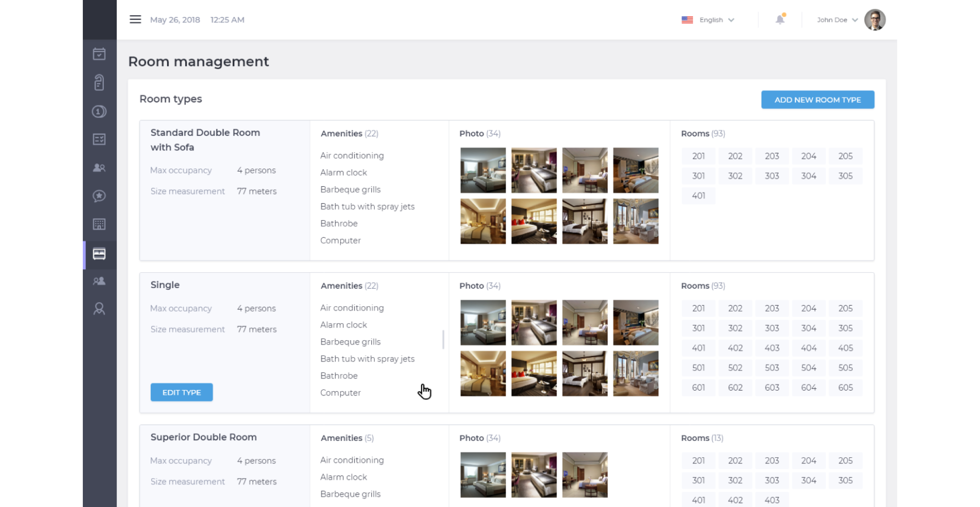
Task: Open third photo of Superior Double Room
Action: point(585,475)
